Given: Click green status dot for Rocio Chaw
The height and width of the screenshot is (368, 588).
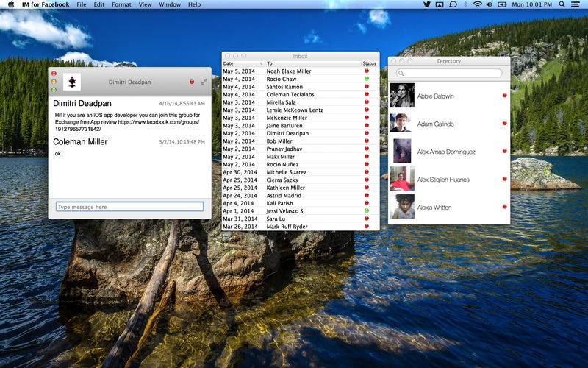Looking at the screenshot, I should (x=367, y=79).
